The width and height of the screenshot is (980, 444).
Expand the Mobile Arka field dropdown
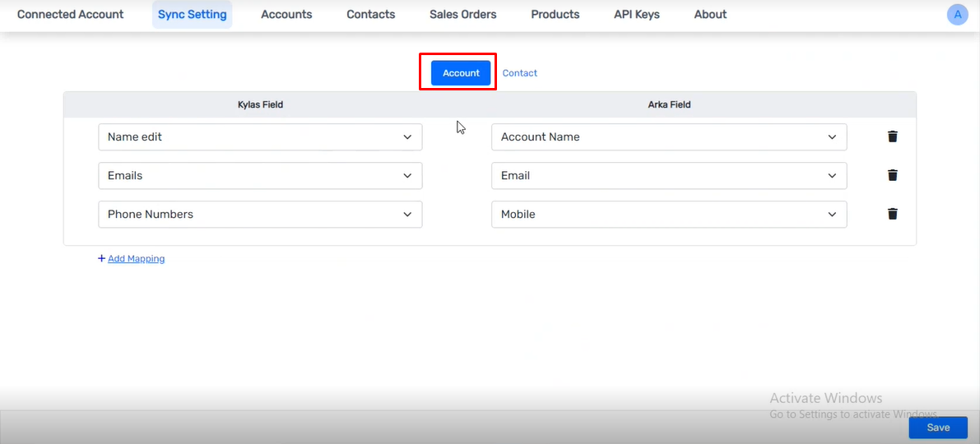(669, 215)
